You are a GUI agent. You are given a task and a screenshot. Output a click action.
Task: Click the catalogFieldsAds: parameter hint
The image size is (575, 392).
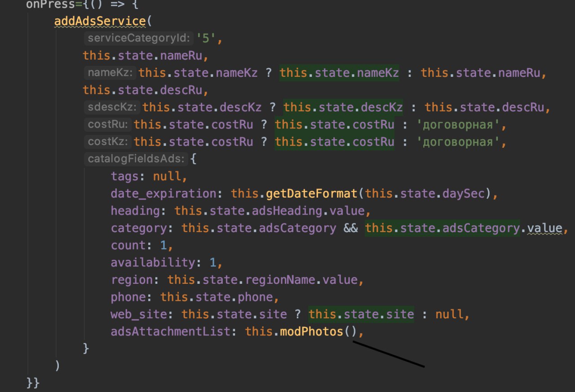pyautogui.click(x=136, y=159)
